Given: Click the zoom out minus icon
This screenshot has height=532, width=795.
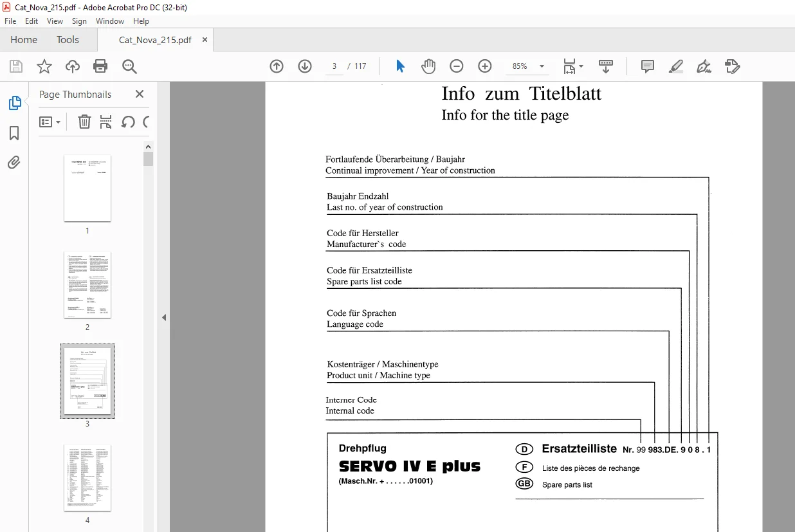Looking at the screenshot, I should click(x=457, y=66).
